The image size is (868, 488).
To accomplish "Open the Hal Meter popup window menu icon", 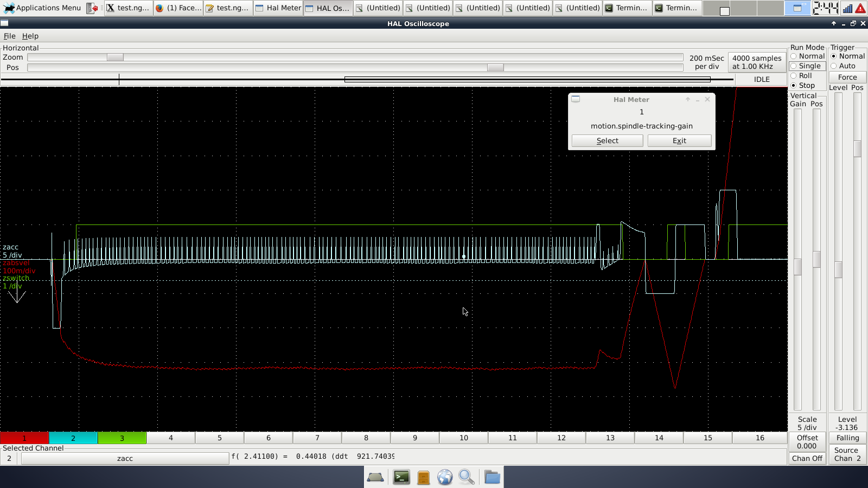I will (576, 99).
